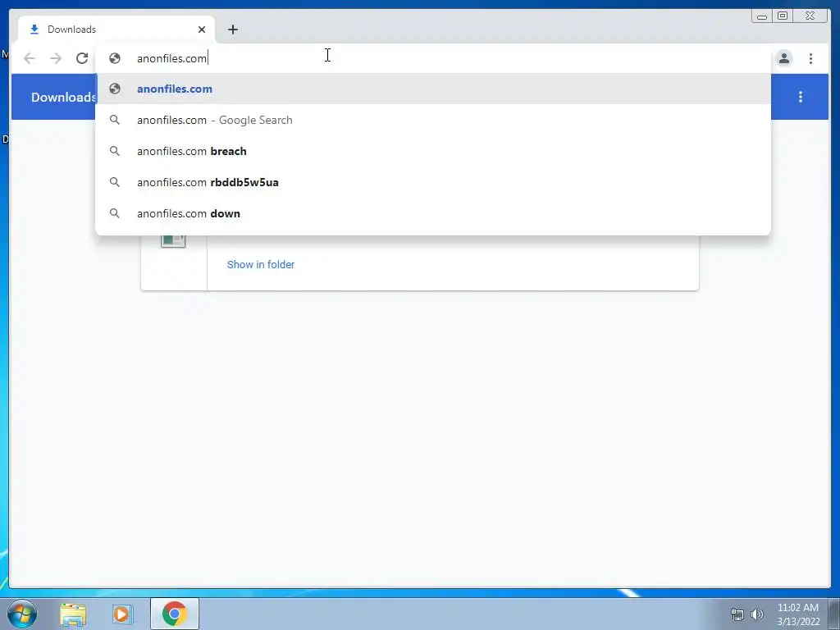Click the address bar containing anonfiles.com
840x630 pixels.
(433, 58)
